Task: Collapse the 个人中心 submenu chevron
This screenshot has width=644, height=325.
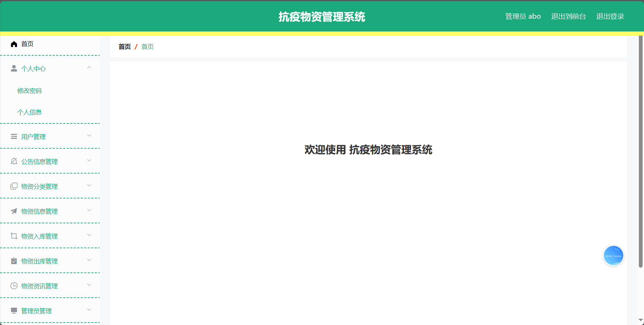Action: click(89, 67)
